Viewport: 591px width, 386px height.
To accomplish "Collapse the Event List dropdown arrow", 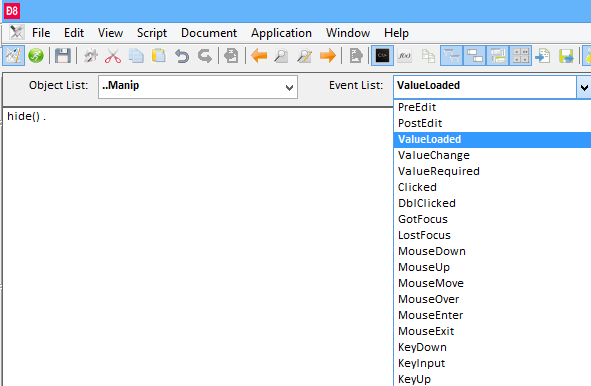I will (584, 87).
